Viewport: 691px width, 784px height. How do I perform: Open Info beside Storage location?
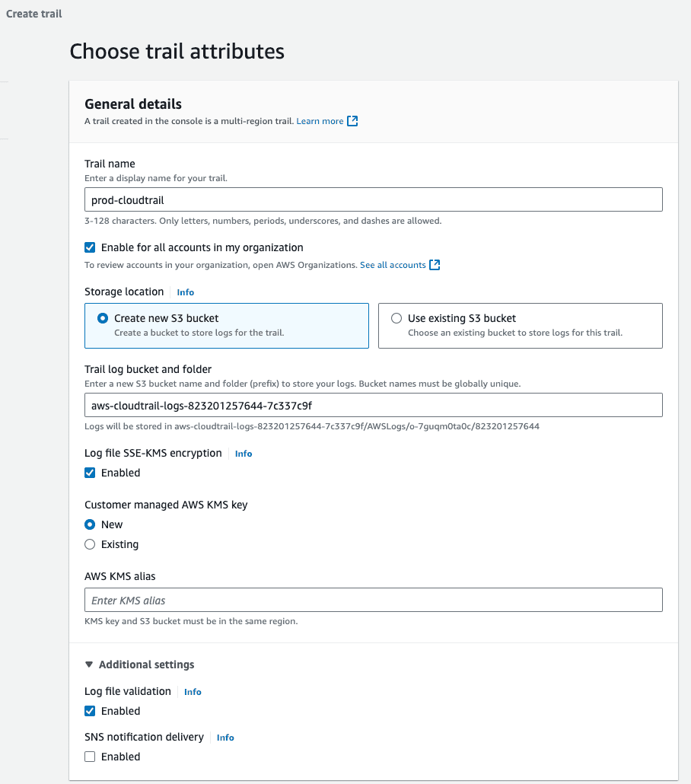[185, 292]
